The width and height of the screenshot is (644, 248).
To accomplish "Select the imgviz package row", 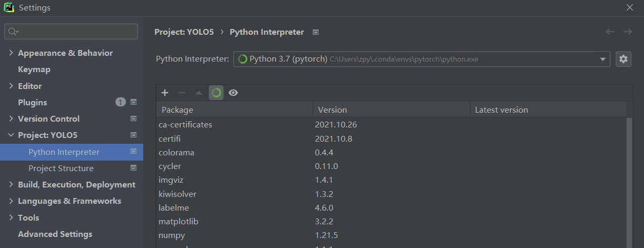I will point(391,180).
